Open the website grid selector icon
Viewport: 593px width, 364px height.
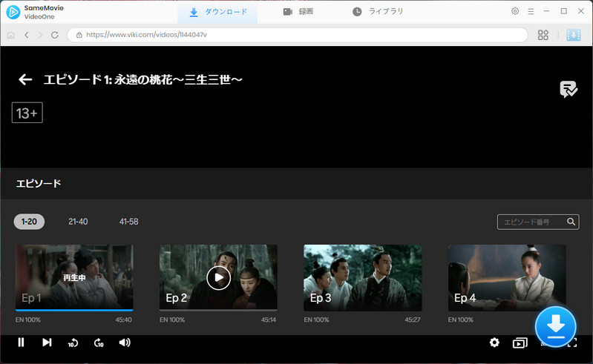tap(543, 35)
